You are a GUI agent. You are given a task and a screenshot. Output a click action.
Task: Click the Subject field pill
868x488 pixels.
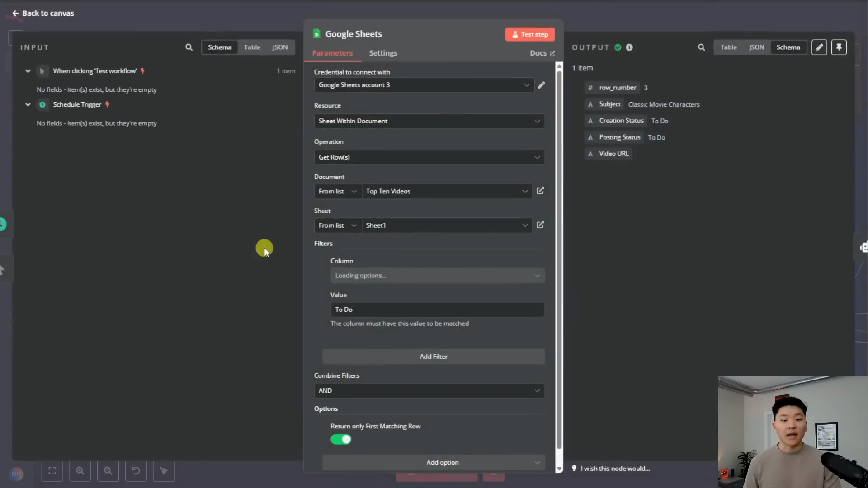pyautogui.click(x=604, y=104)
